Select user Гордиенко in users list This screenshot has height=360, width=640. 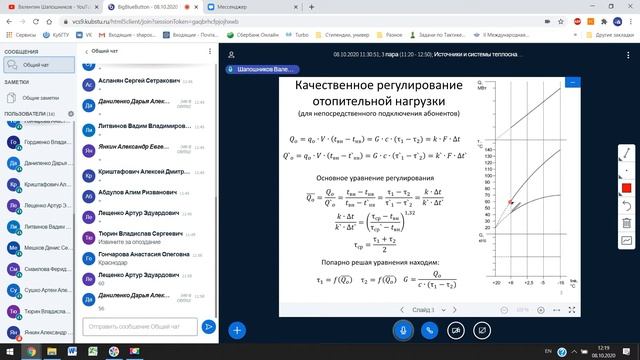(x=39, y=142)
